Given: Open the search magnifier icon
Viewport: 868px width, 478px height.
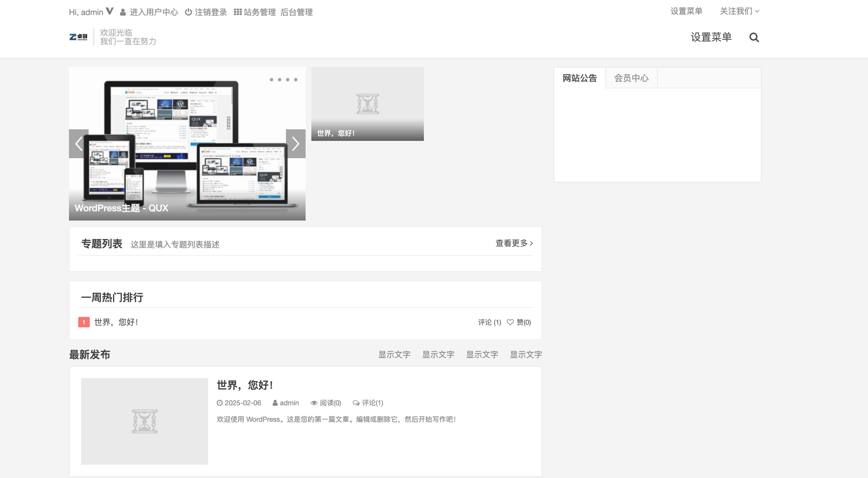Looking at the screenshot, I should coord(754,38).
